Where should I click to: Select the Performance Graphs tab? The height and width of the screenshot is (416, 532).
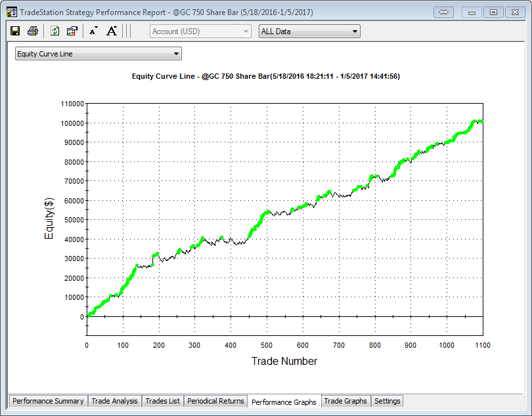284,402
